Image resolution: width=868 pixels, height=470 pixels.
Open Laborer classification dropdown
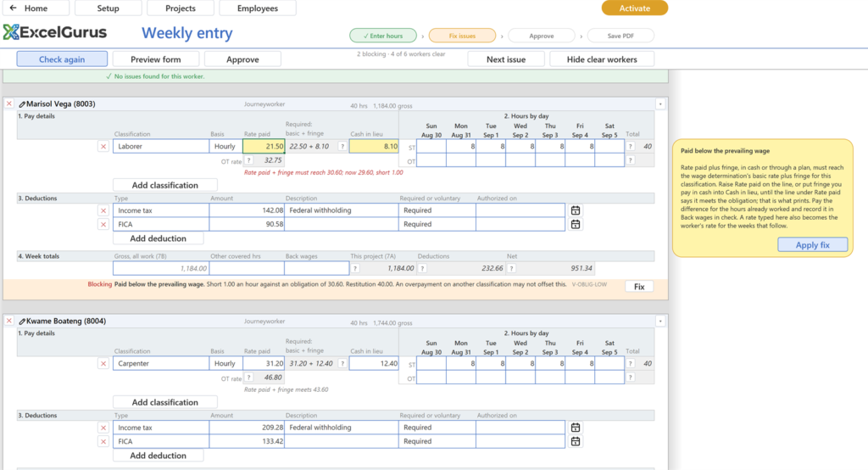pos(161,146)
